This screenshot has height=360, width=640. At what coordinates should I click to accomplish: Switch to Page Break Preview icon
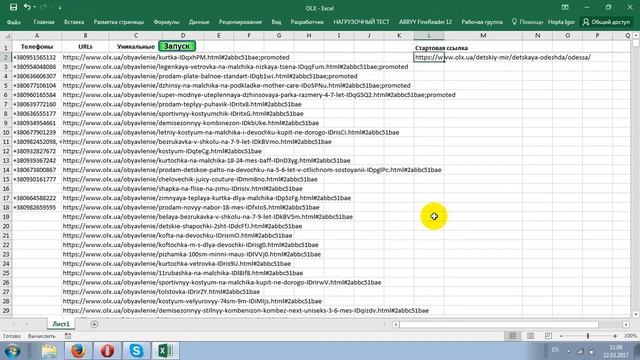coord(548,336)
